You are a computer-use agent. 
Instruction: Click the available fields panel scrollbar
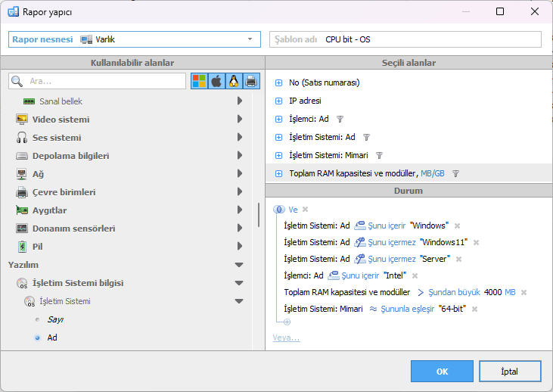259,214
